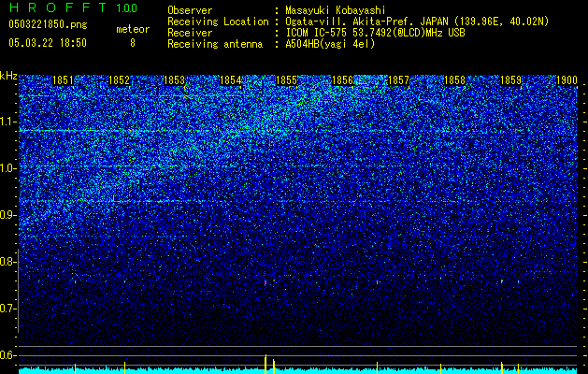Select the ICOM IC-575 53.7492 MHz USB text
588x374 pixels.
click(375, 33)
